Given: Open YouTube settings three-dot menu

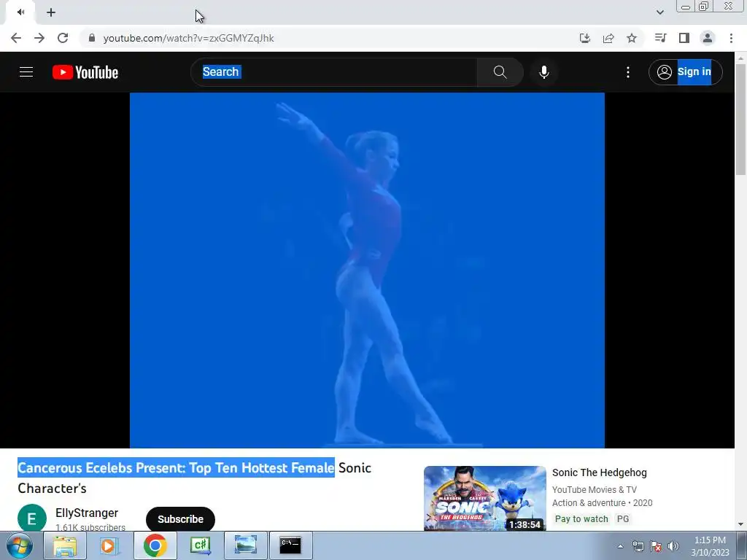Looking at the screenshot, I should 628,72.
